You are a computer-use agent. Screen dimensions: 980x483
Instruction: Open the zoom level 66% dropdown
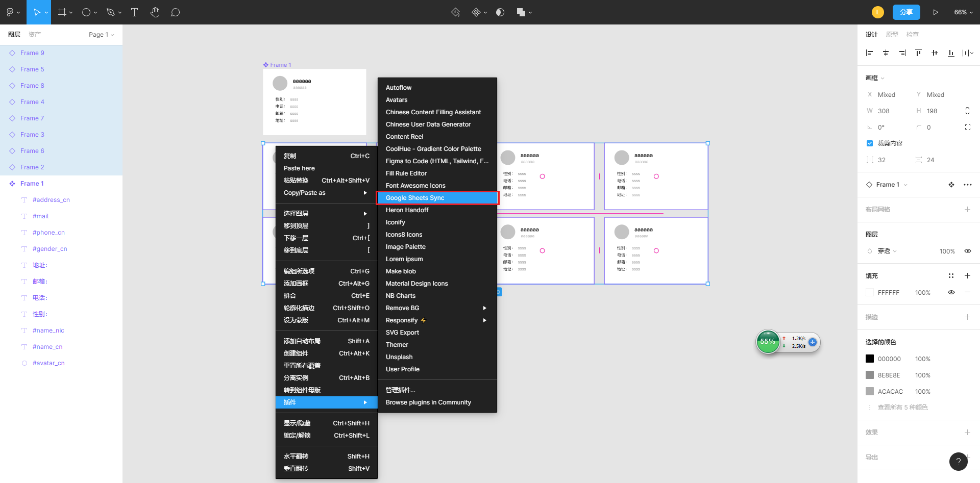963,12
